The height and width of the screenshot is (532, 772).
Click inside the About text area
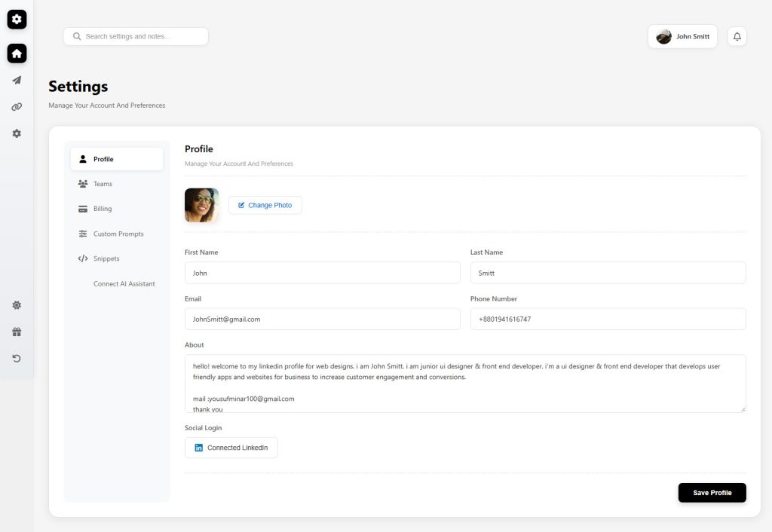465,384
